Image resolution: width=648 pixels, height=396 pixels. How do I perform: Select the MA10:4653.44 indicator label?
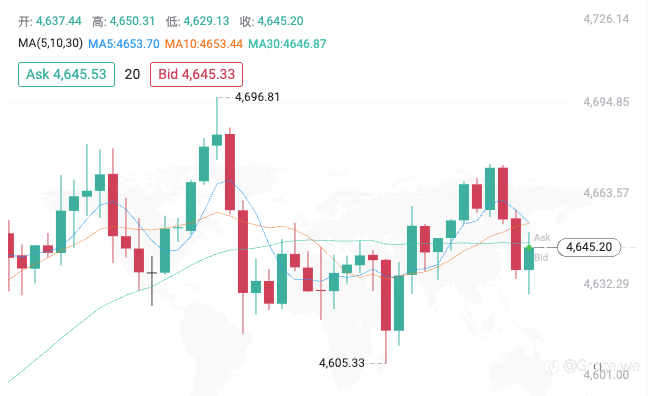[204, 44]
